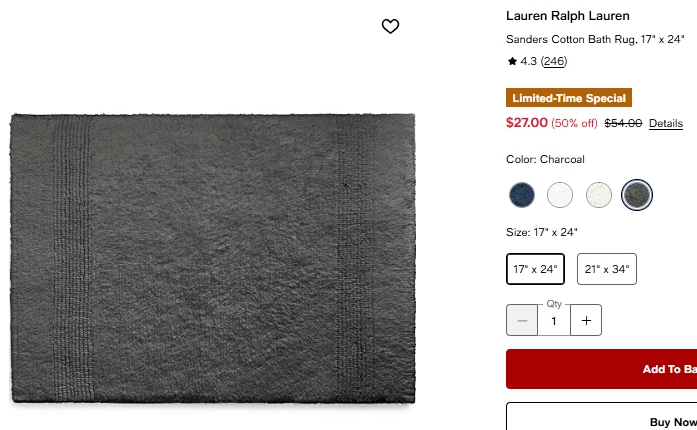Choose size 17" x 24"
The width and height of the screenshot is (697, 430).
(535, 269)
